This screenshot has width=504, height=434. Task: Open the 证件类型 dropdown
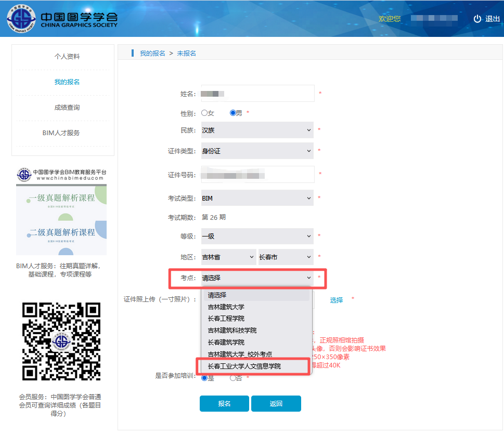click(257, 151)
